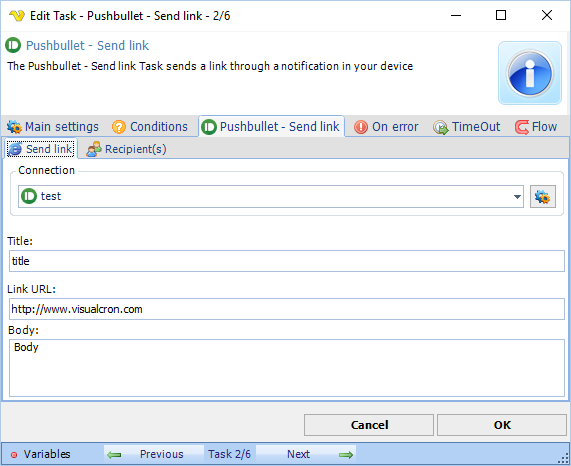Click the VisualCron title bar icon
This screenshot has height=466, width=571.
pos(17,16)
